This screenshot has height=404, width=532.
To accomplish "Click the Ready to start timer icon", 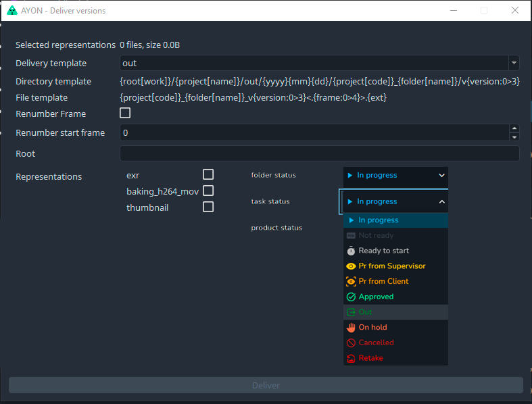I will [351, 251].
